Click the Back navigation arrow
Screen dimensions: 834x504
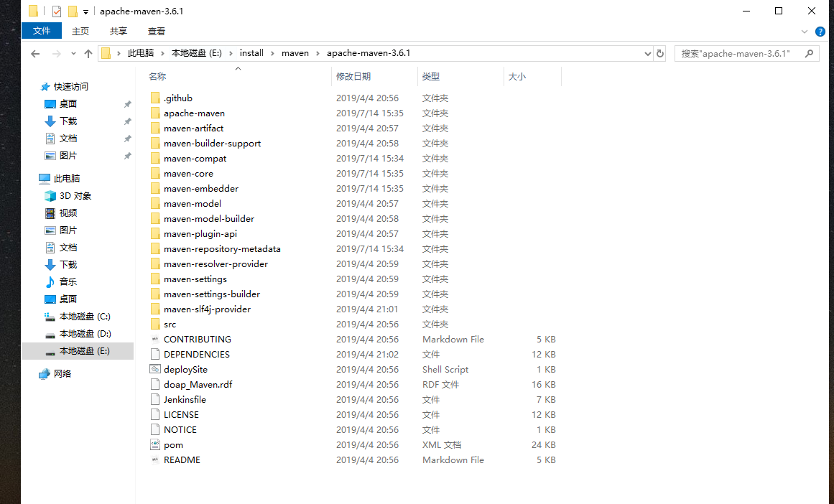pos(35,54)
